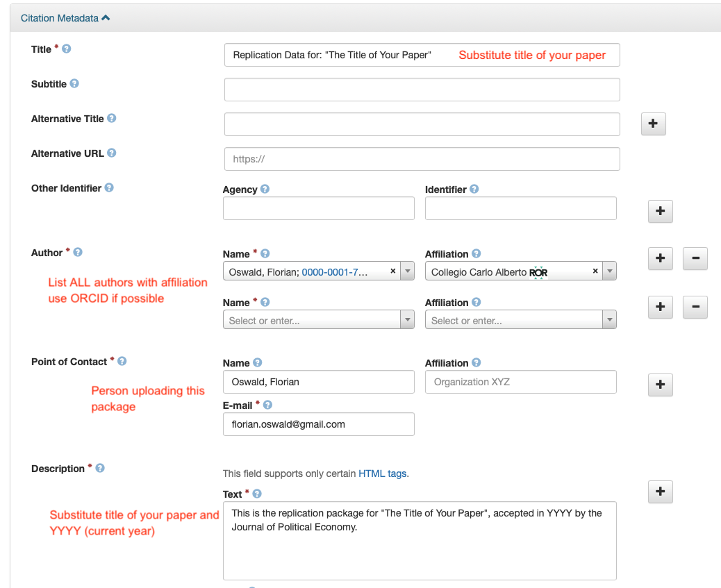Clear the Collegio Carlo Alberto affiliation

[x=595, y=271]
